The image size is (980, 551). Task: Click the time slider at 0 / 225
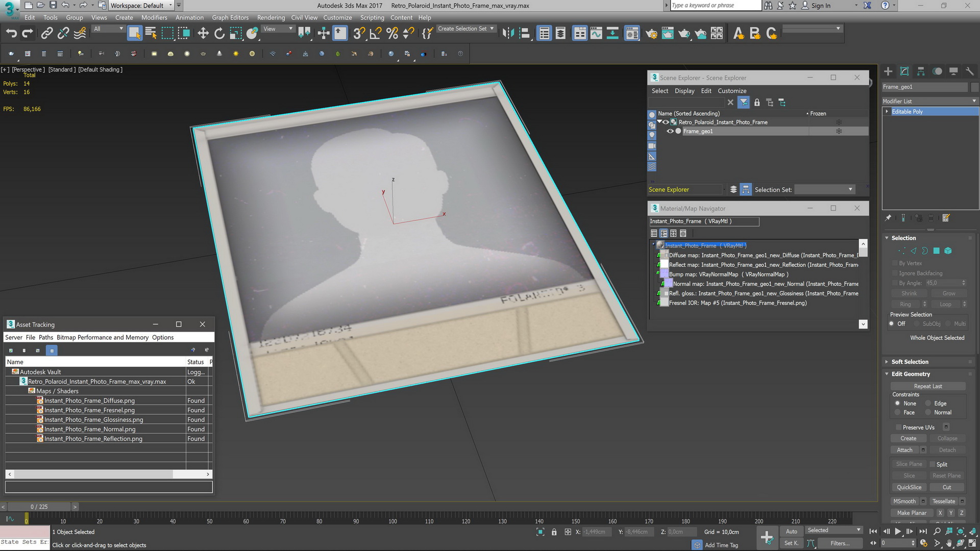pyautogui.click(x=39, y=507)
